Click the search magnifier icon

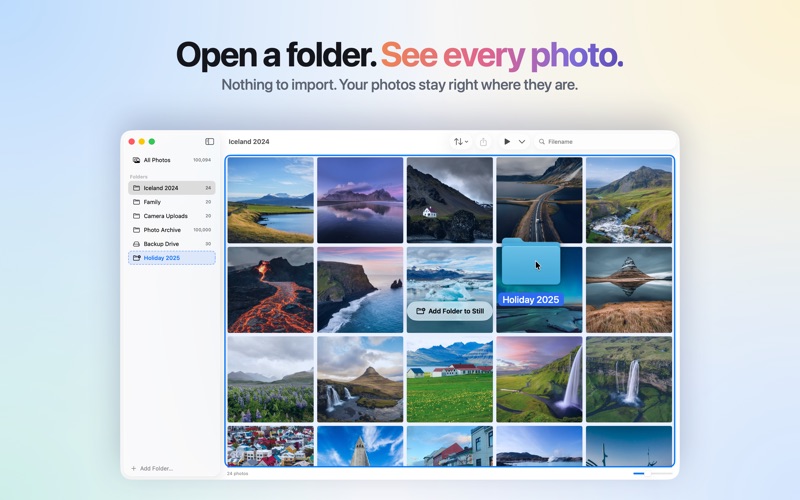pos(542,141)
